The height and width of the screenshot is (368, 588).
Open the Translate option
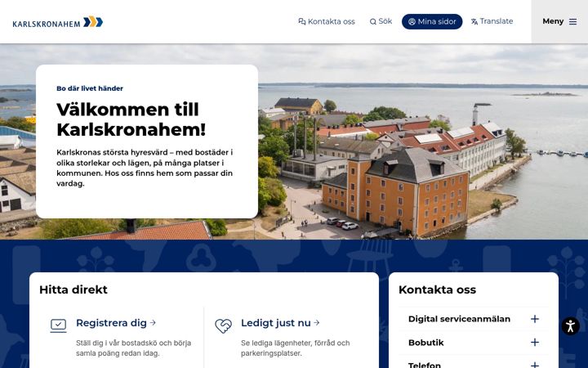pos(492,21)
